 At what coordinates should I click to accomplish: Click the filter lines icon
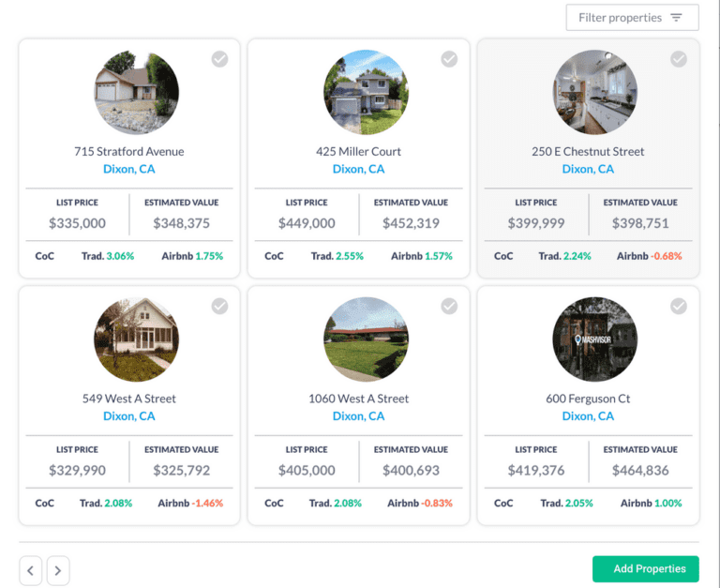678,18
